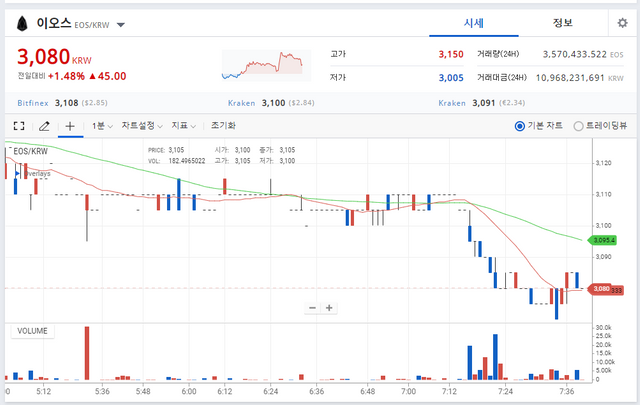Viewport: 640px width, 405px height.
Task: Open the 차트설정 dropdown
Action: coord(142,126)
